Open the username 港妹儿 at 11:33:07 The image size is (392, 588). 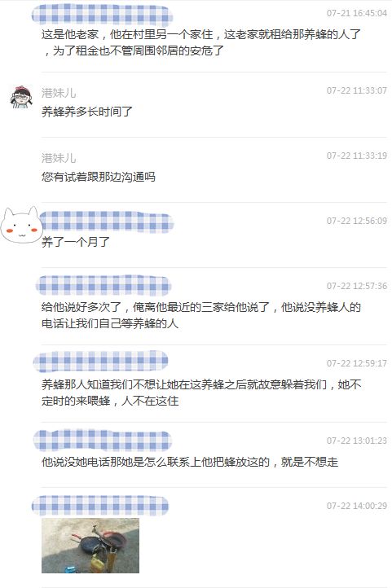[59, 92]
